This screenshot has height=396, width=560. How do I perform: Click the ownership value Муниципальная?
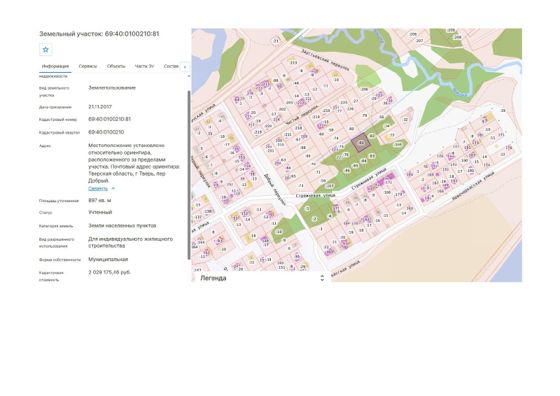coord(108,259)
